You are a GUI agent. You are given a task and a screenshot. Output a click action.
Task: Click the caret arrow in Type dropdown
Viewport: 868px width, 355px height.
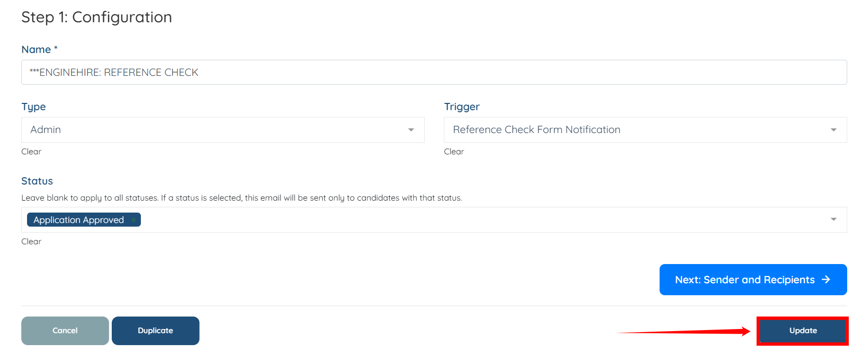click(x=411, y=130)
